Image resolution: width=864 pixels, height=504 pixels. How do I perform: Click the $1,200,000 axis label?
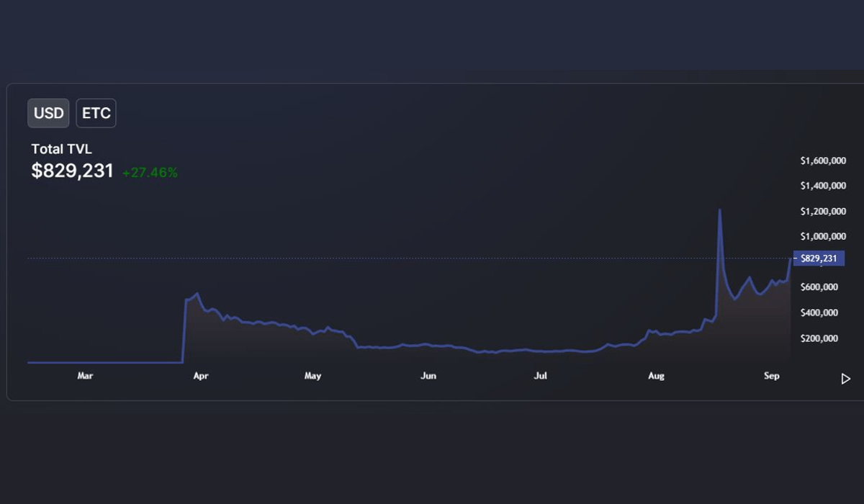[x=823, y=211]
